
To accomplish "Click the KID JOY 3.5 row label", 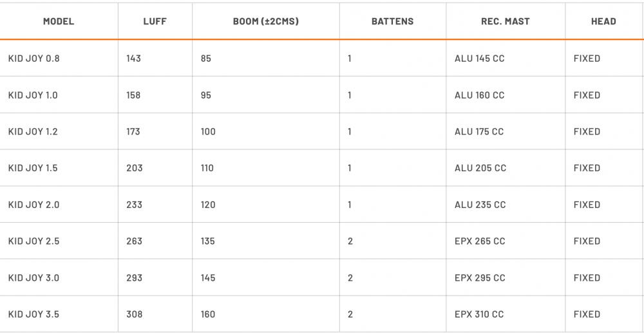I will (x=33, y=314).
